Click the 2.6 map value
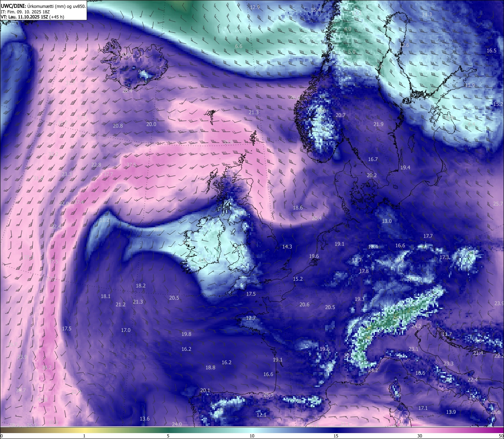This screenshot has width=504, height=439. [x=405, y=45]
